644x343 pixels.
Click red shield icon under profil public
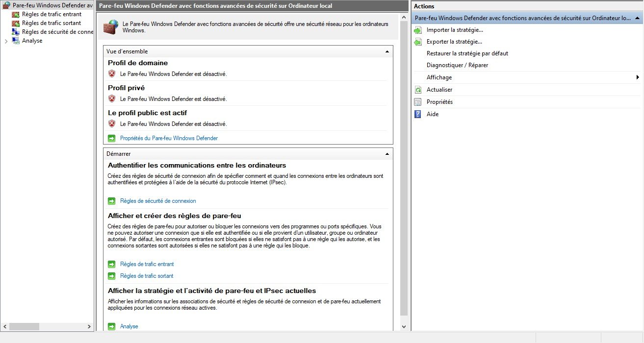[x=112, y=124]
